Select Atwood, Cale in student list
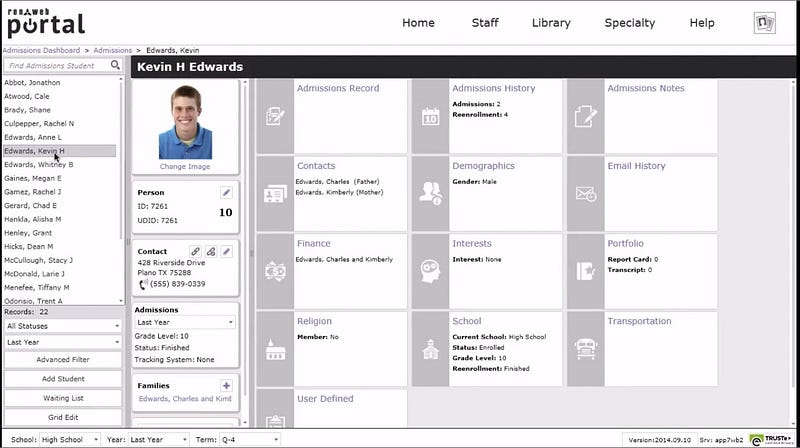This screenshot has width=800, height=448. pyautogui.click(x=27, y=96)
